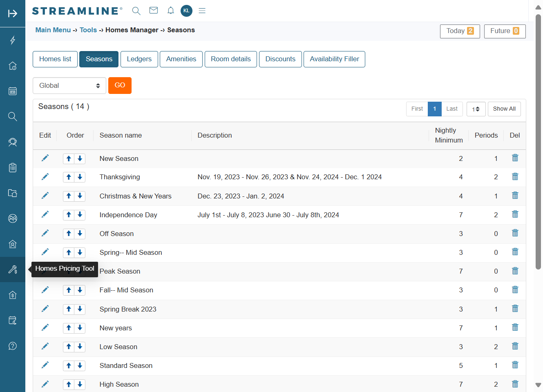The height and width of the screenshot is (392, 543).
Task: Move Low Season down in order
Action: coord(80,347)
